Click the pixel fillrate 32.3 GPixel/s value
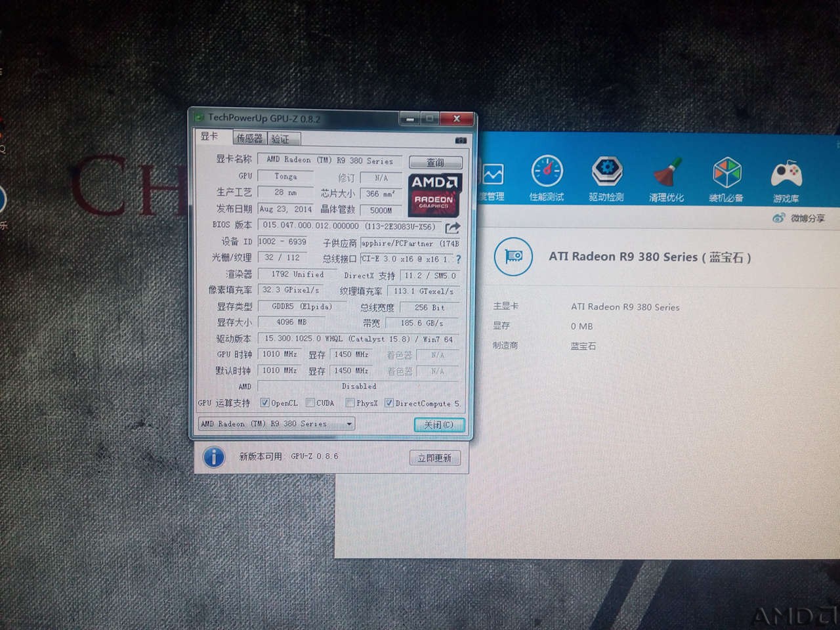 tap(291, 289)
